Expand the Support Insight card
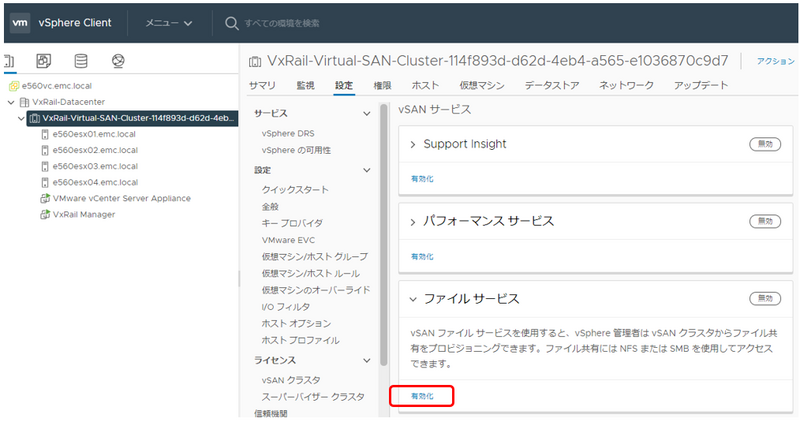Screen dimensions: 800x422 click(x=413, y=145)
